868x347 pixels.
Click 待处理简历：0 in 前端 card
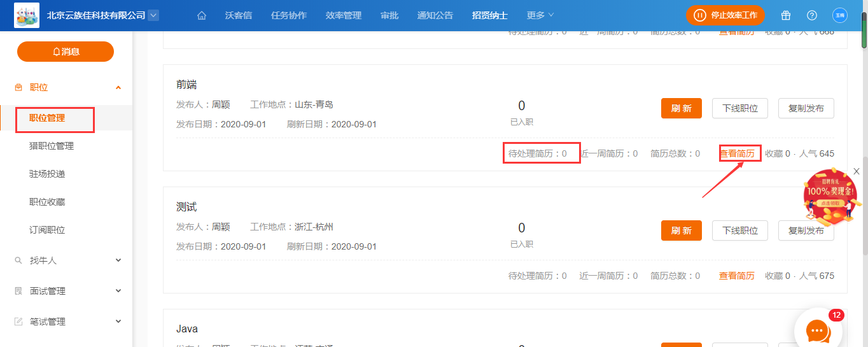[538, 153]
